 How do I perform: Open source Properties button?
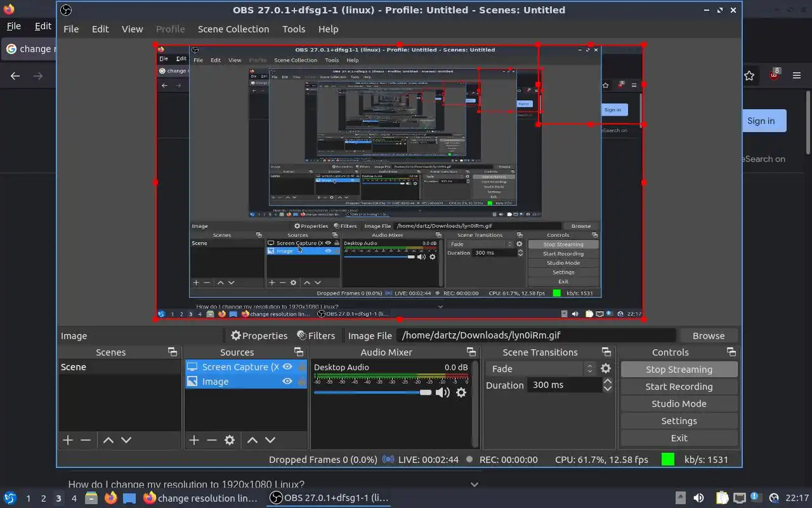click(x=259, y=335)
